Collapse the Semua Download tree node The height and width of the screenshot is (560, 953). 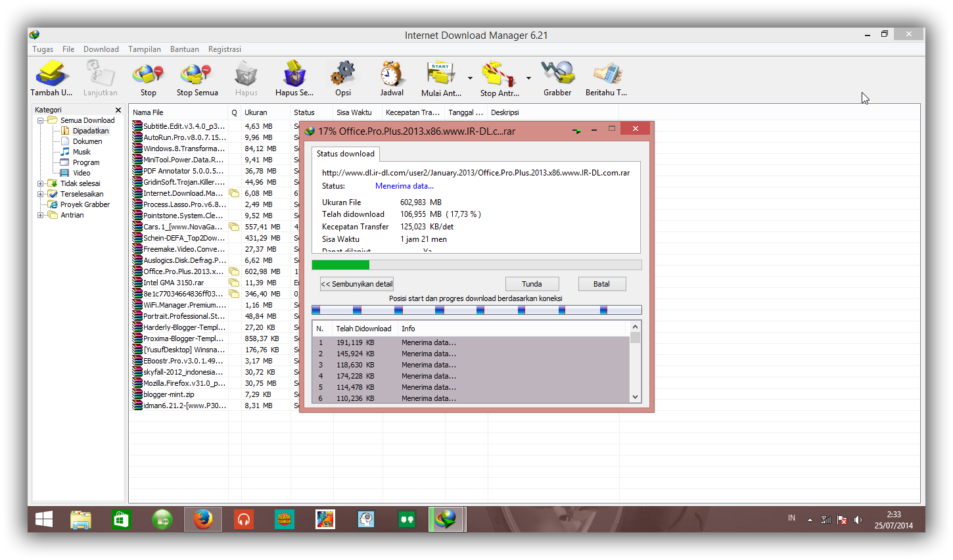coord(41,120)
